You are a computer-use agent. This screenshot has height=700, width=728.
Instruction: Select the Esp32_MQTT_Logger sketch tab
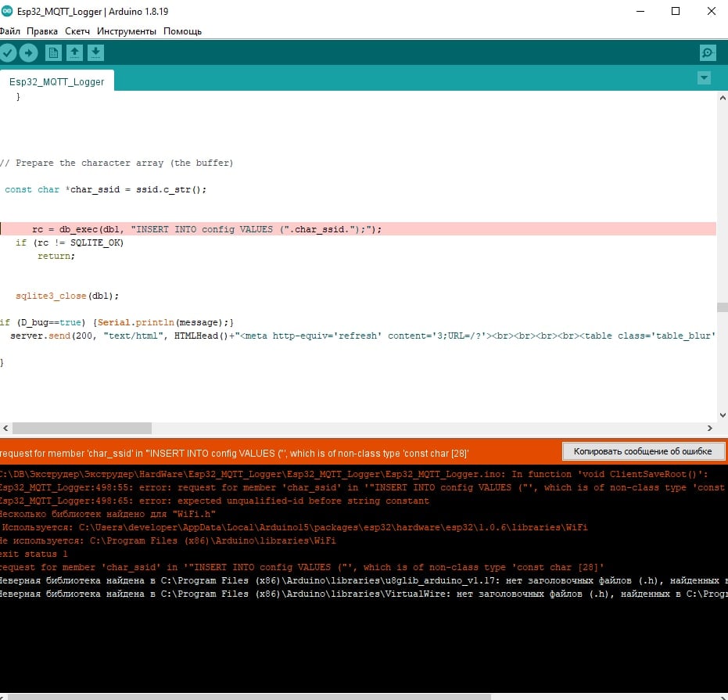[56, 82]
